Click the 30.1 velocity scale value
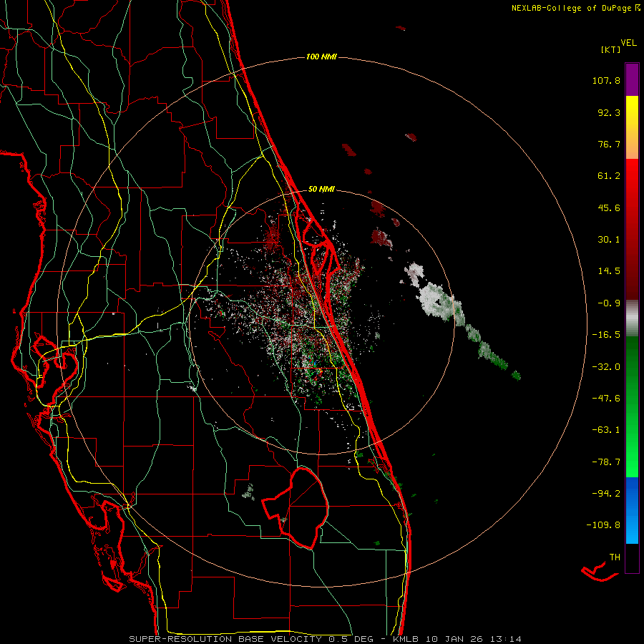This screenshot has height=644, width=644. 609,240
